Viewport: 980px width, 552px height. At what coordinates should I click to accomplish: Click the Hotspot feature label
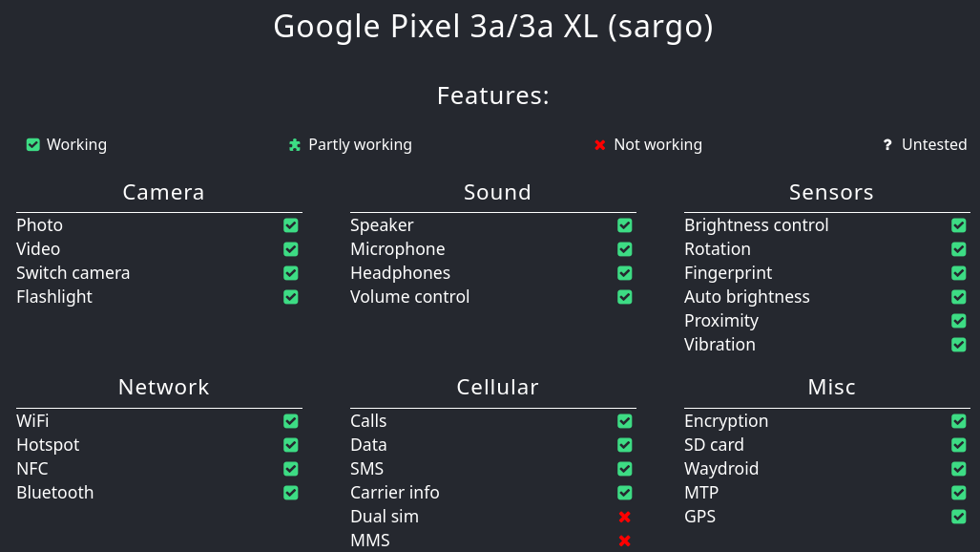pyautogui.click(x=48, y=445)
